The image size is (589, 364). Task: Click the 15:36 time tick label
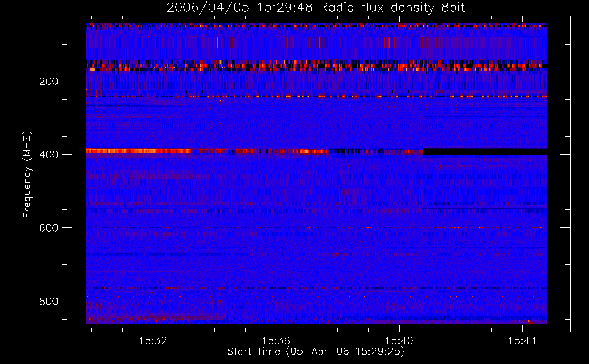276,341
